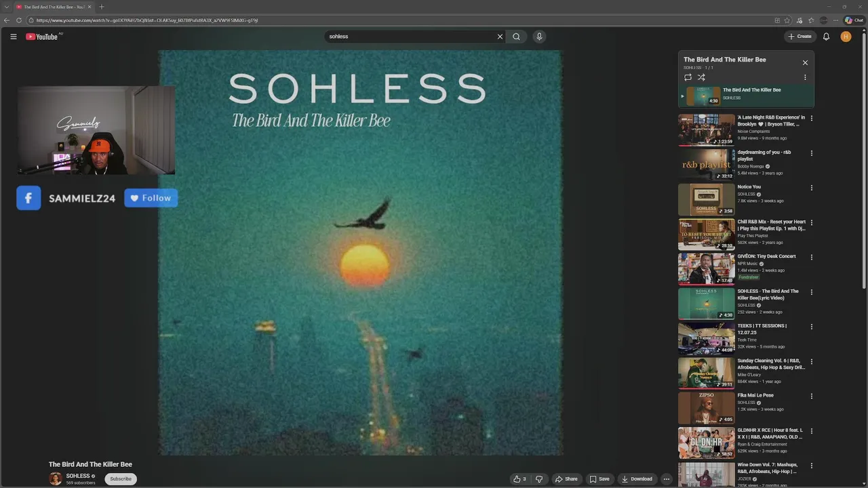Open options for 'Chill R&B Mix' video
Image resolution: width=868 pixels, height=488 pixels.
[x=812, y=222]
